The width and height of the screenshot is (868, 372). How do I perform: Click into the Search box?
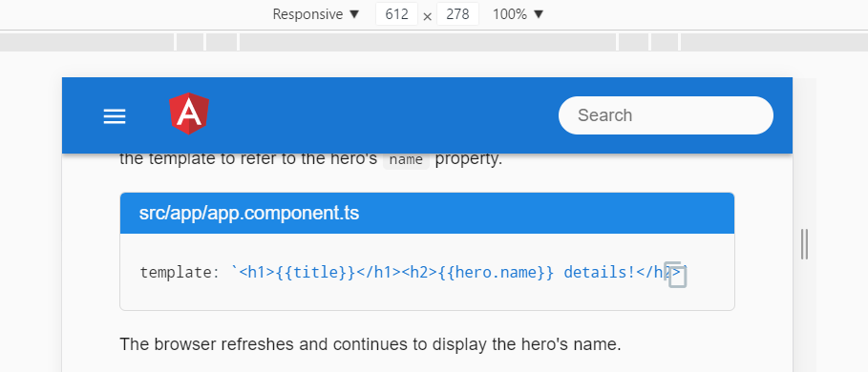[666, 115]
